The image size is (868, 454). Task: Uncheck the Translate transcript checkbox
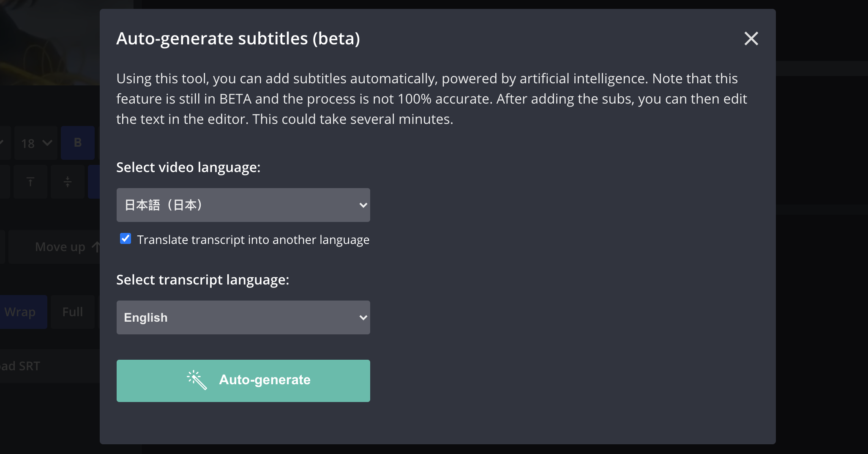[126, 239]
